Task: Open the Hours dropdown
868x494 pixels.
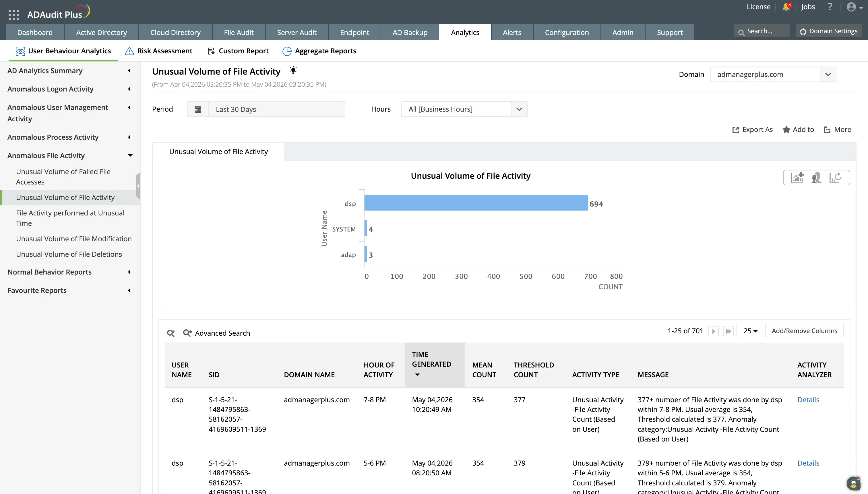Action: click(x=464, y=109)
